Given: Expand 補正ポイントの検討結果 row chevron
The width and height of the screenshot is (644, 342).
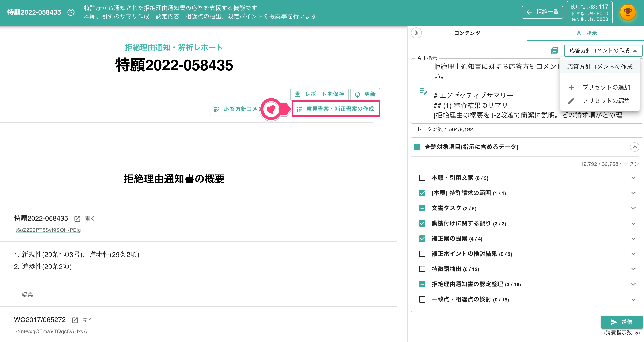Looking at the screenshot, I should pos(633,254).
